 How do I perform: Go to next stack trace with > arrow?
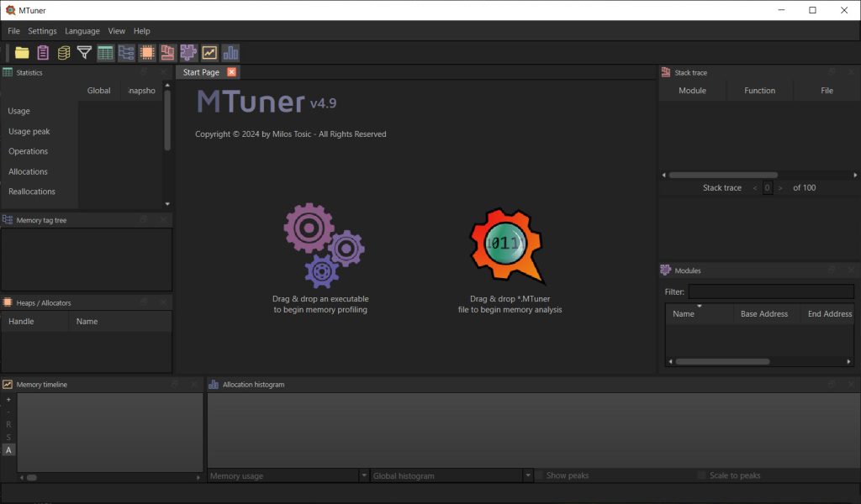tap(780, 188)
